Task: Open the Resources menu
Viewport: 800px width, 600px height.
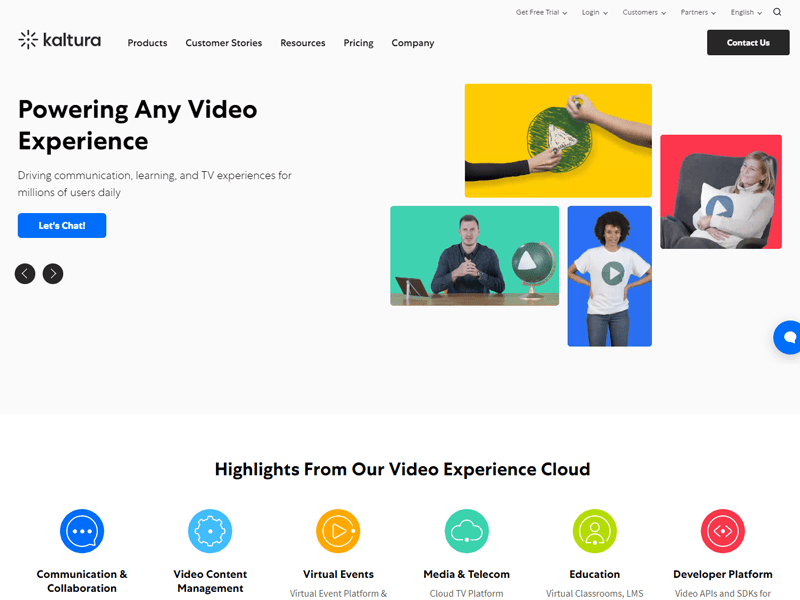Action: pyautogui.click(x=303, y=43)
